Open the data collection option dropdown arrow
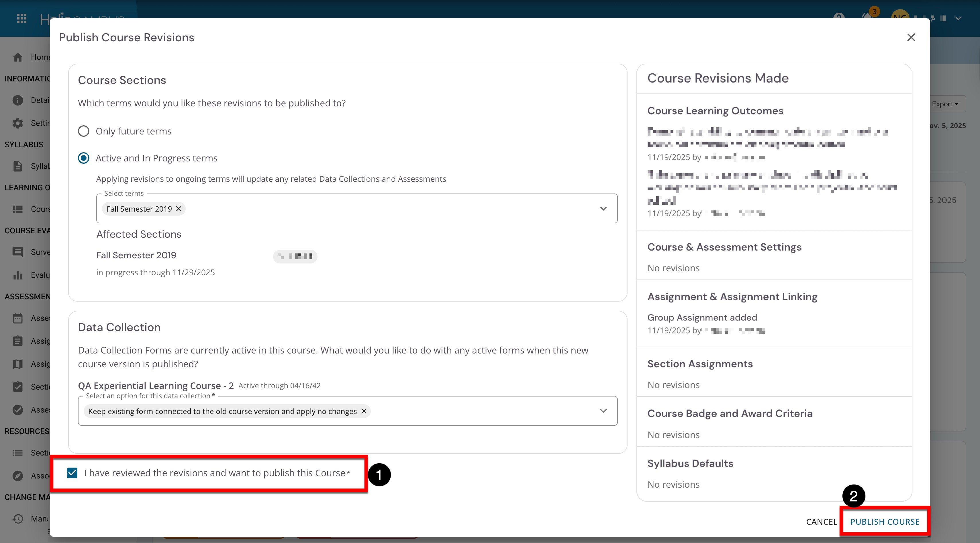The width and height of the screenshot is (980, 543). [x=603, y=411]
